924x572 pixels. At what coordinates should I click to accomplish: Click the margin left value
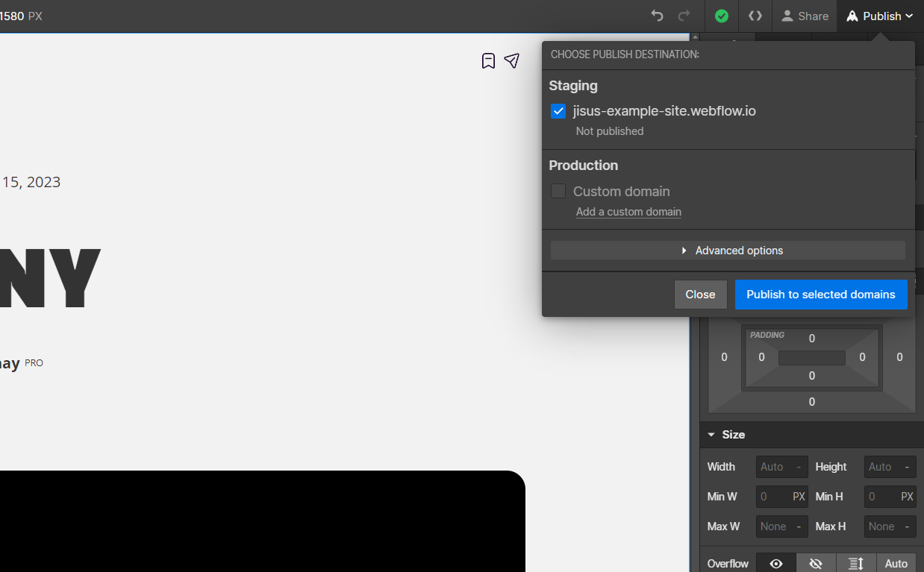pyautogui.click(x=724, y=357)
